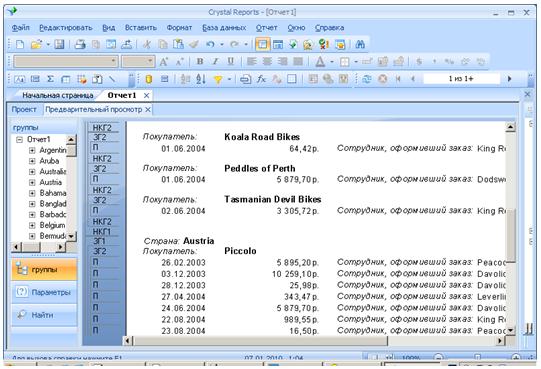Click the group tree scroll-up arrow
This screenshot has width=541, height=369.
click(71, 140)
